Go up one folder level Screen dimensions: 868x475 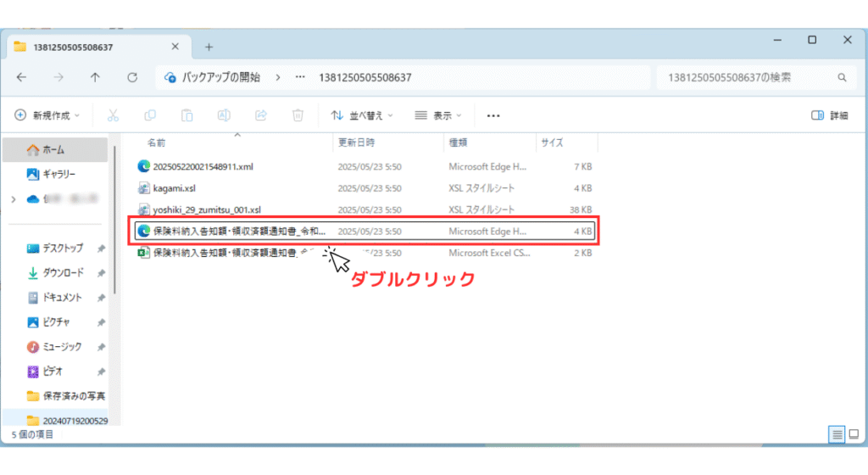coord(95,77)
